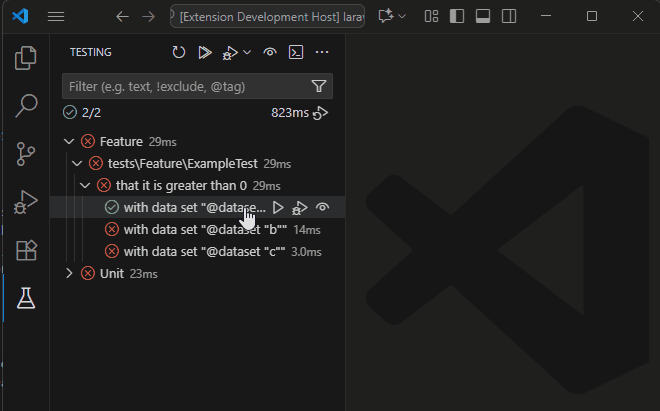Open the Source Control view
Viewport: 660px width, 411px height.
[26, 153]
